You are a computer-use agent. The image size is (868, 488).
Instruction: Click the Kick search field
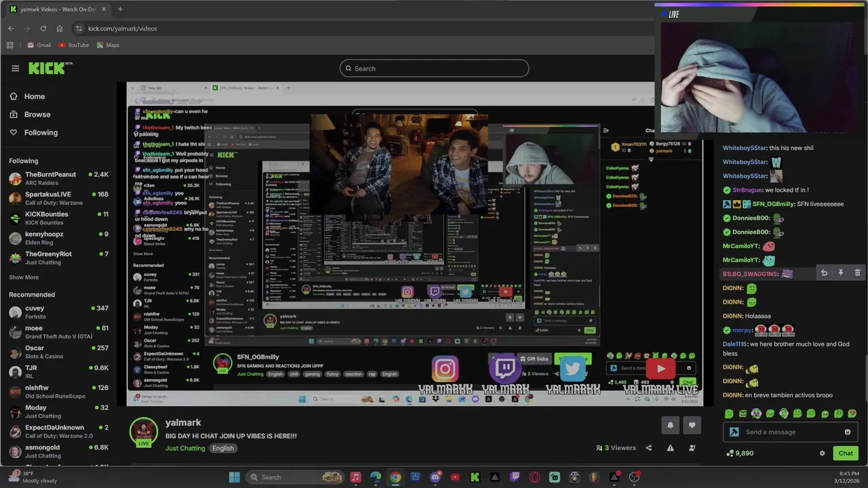[434, 68]
